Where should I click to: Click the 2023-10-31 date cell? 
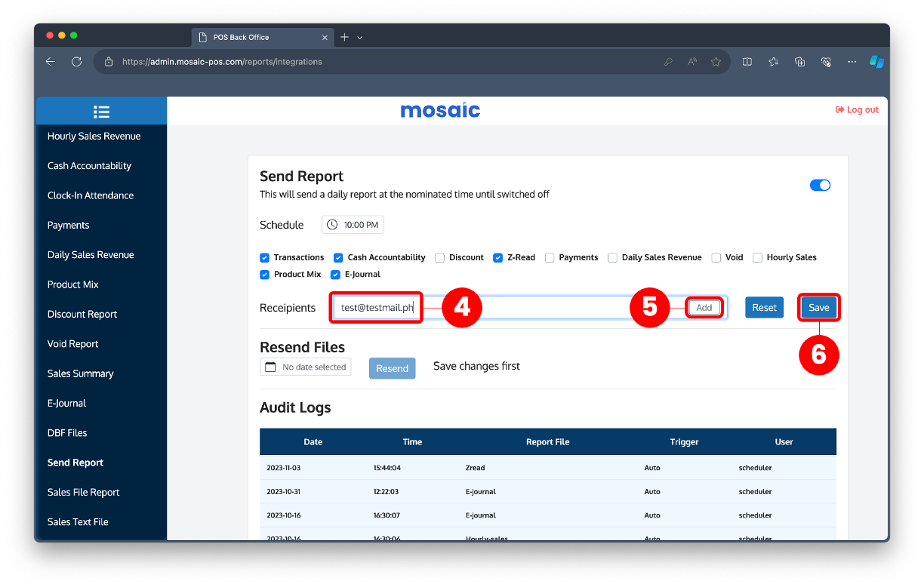283,492
